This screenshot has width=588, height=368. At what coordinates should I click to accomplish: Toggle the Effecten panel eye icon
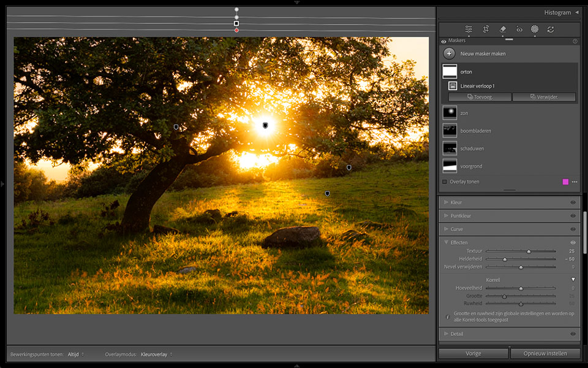tap(573, 243)
